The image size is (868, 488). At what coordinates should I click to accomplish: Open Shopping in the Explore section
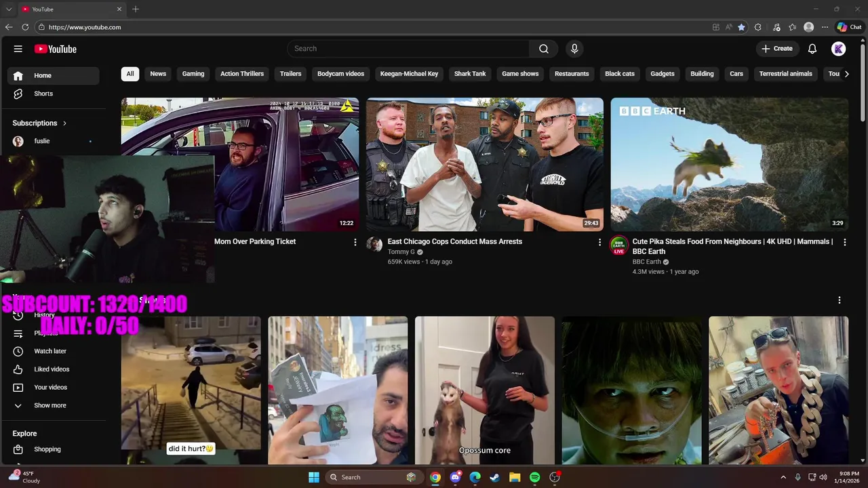coord(54,449)
